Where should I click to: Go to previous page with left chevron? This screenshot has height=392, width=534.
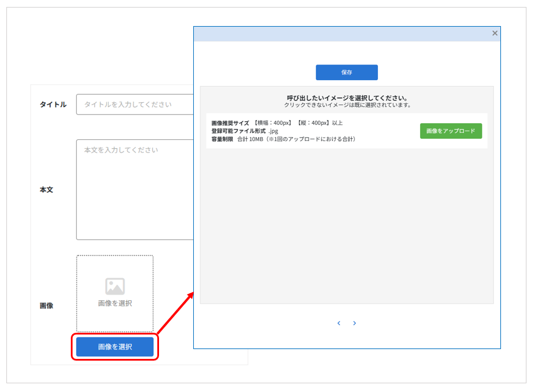coord(338,323)
